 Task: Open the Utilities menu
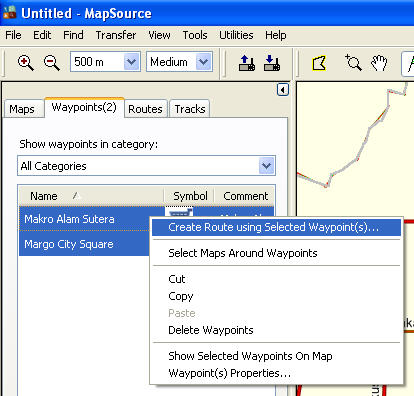pos(236,35)
